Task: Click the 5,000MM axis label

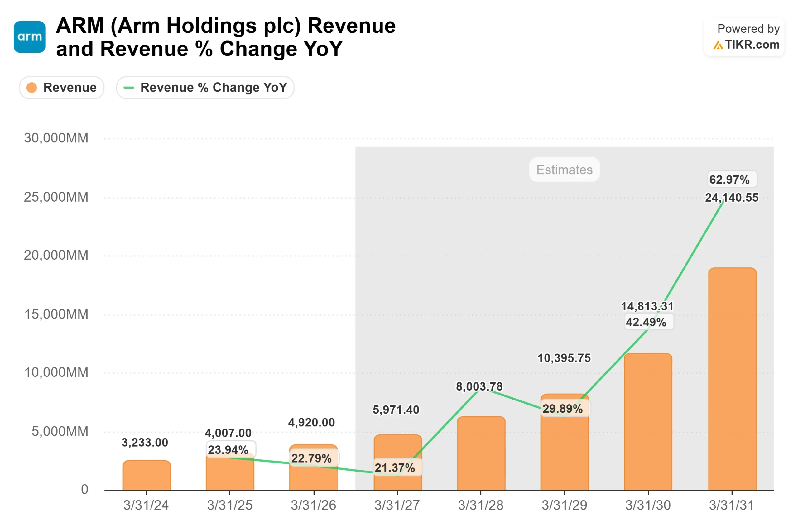Action: tap(60, 432)
